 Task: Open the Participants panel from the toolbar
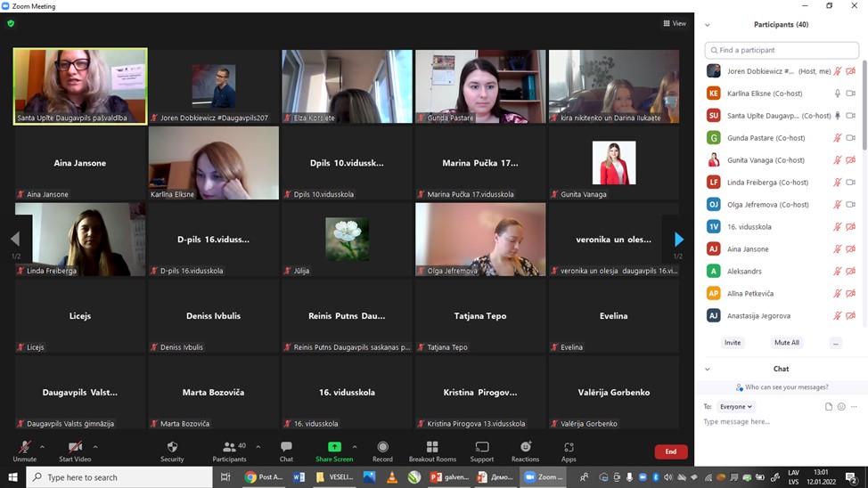click(229, 451)
